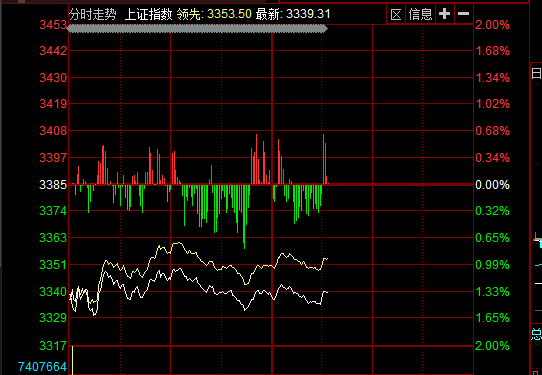Image resolution: width=542 pixels, height=375 pixels.
Task: Click the red 2.00% top percentage label
Action: [493, 25]
